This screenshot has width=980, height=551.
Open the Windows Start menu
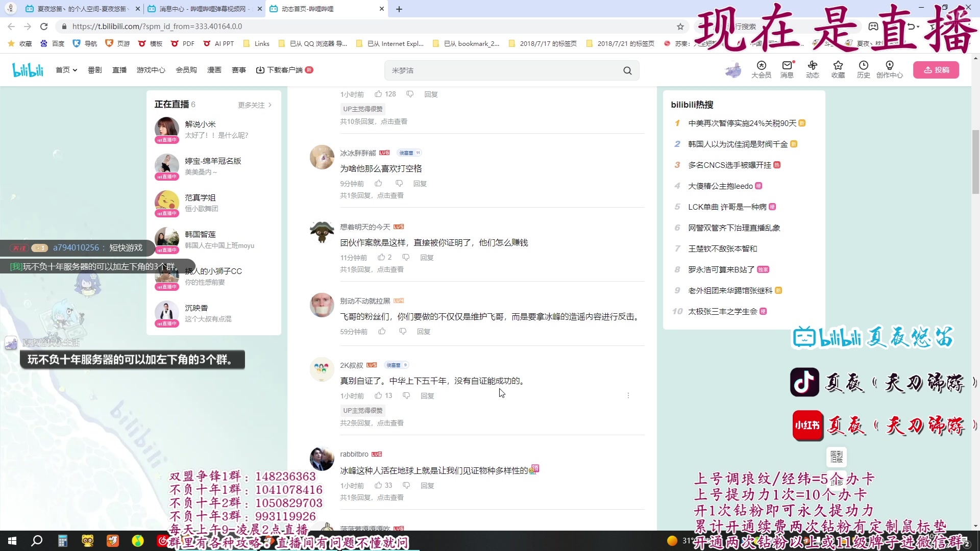pos(12,541)
